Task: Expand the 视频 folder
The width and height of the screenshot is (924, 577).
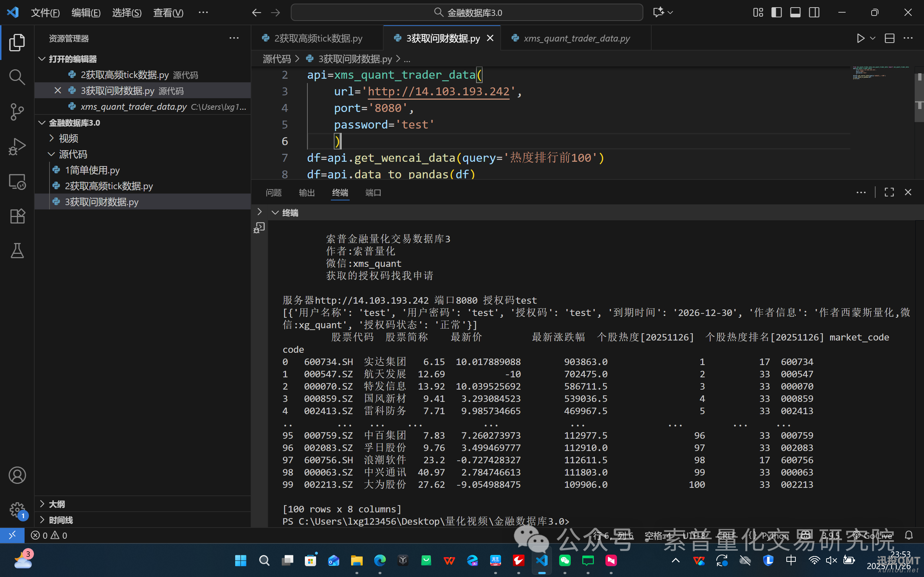Action: point(68,138)
